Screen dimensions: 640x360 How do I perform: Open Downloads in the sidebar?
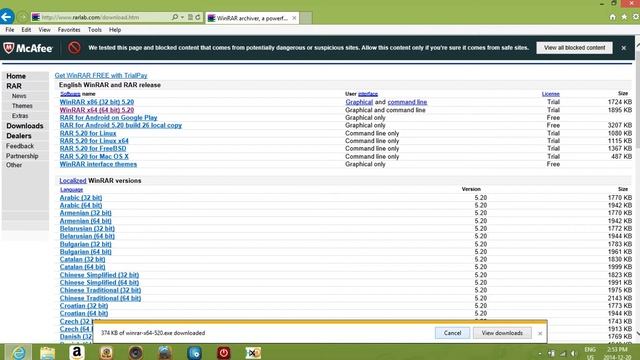point(24,126)
